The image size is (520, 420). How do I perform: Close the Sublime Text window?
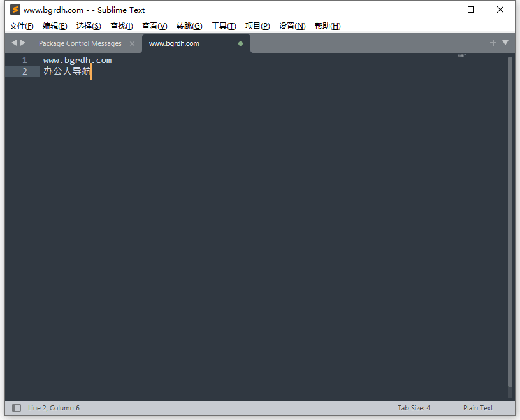[x=500, y=10]
